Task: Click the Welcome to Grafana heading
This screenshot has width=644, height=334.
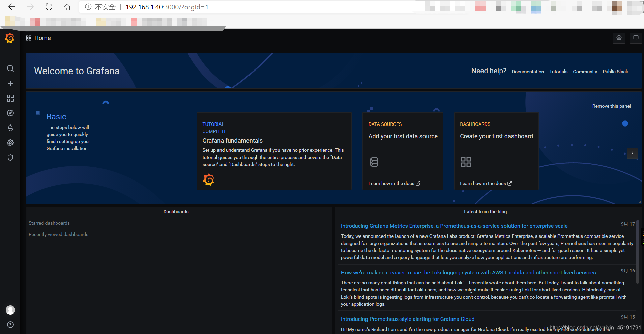Action: (77, 71)
